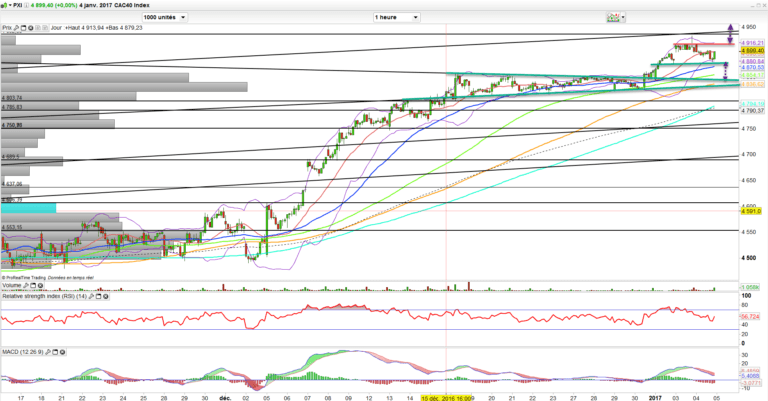Click the candlestick chart style icon
This screenshot has width=768, height=401.
613,18
